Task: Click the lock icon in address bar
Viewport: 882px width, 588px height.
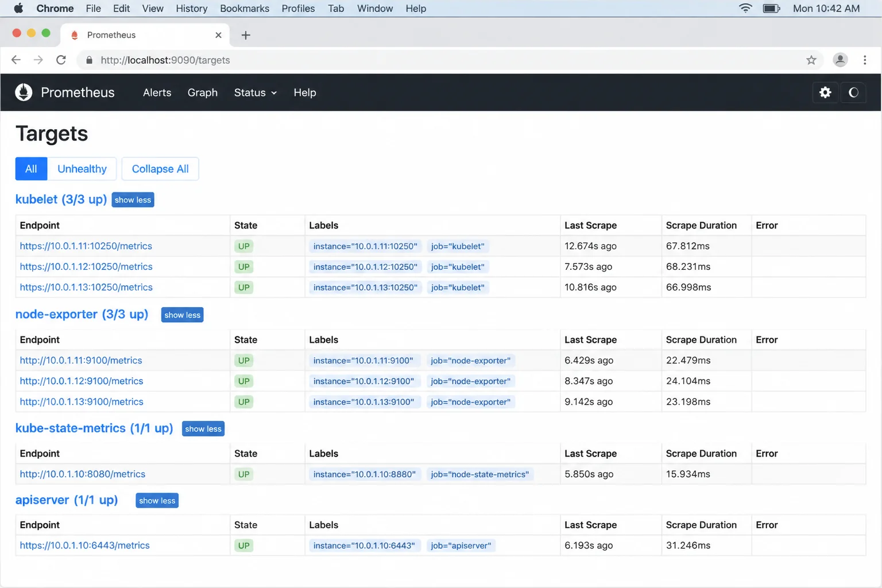Action: (x=89, y=60)
